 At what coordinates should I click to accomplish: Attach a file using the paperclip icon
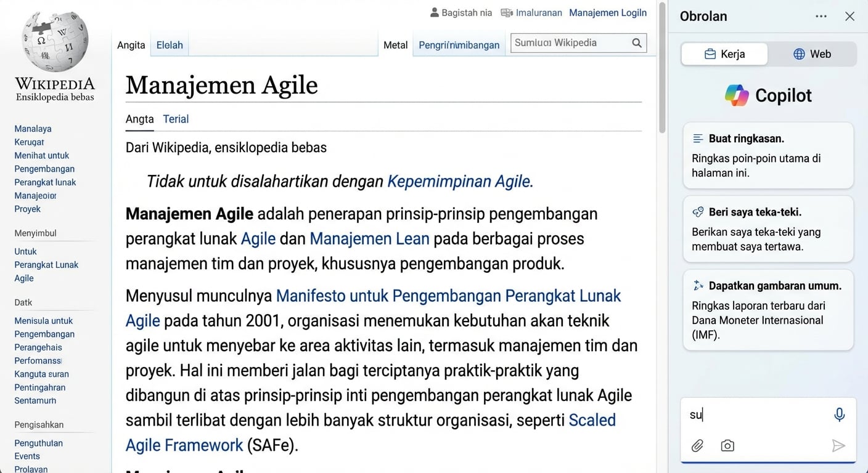coord(697,445)
